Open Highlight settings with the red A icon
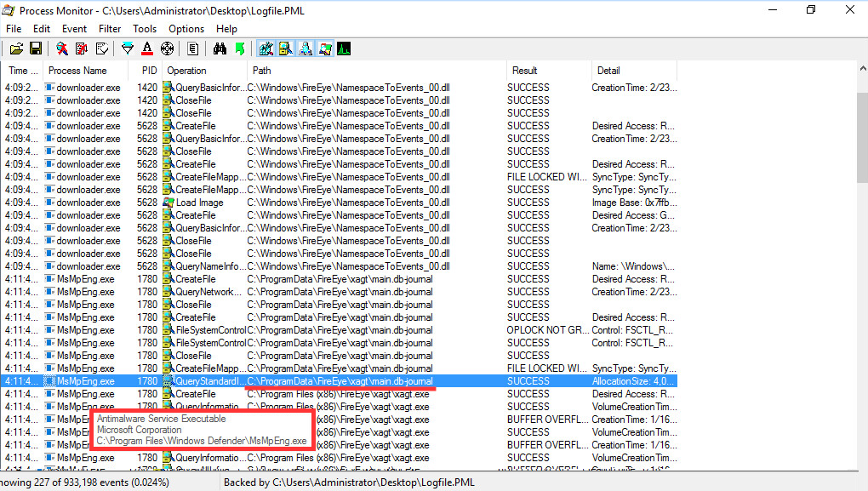Image resolution: width=868 pixels, height=491 pixels. click(x=147, y=49)
